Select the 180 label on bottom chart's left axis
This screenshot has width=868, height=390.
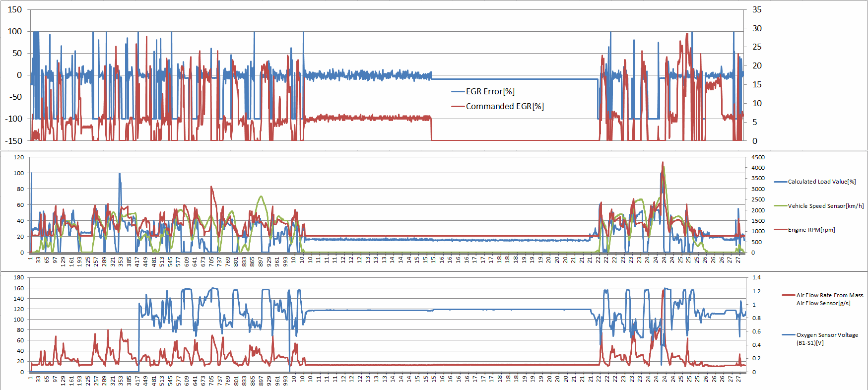coord(18,277)
